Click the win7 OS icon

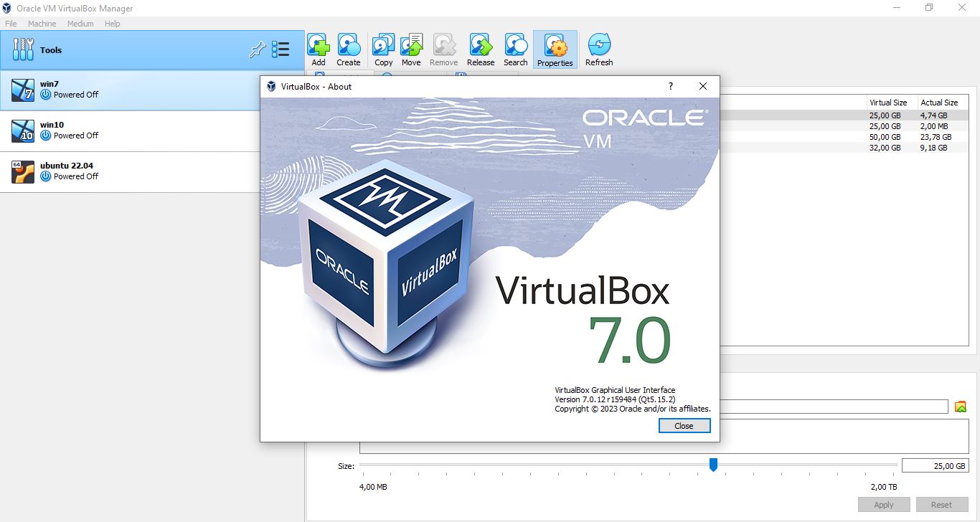tap(23, 90)
